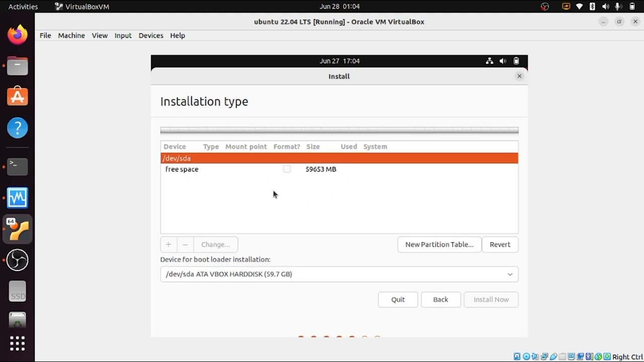Click the hard disk activity status icon
This screenshot has width=644, height=362.
517,357
